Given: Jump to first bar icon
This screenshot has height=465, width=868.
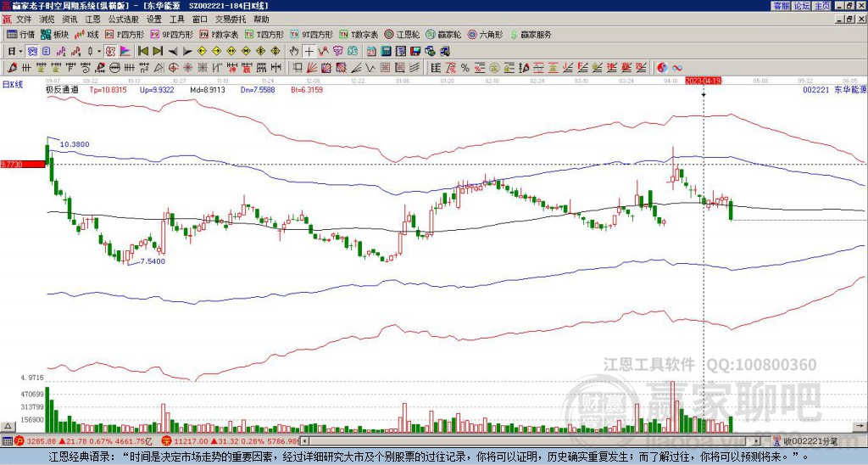Looking at the screenshot, I should [x=143, y=52].
